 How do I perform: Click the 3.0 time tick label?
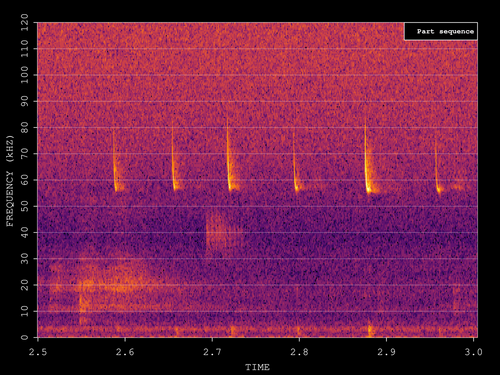pos(474,352)
